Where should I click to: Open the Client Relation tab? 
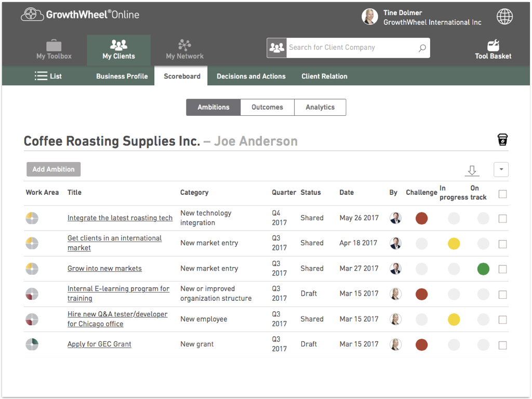pyautogui.click(x=324, y=76)
